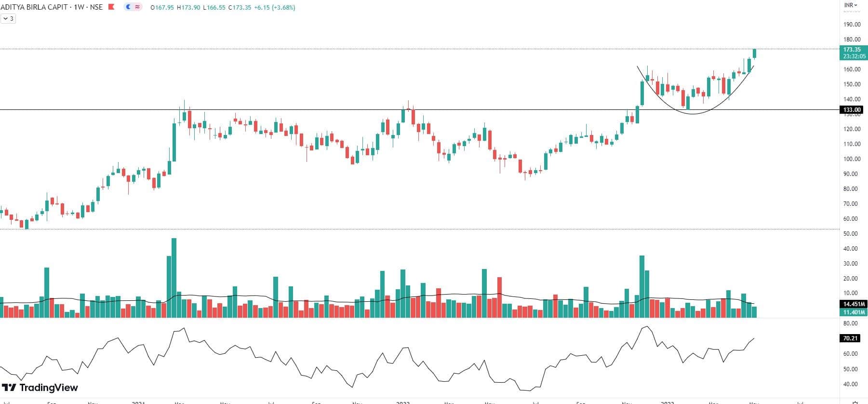Open the INR currency dropdown
Viewport: 868px width, 404px height.
point(851,5)
